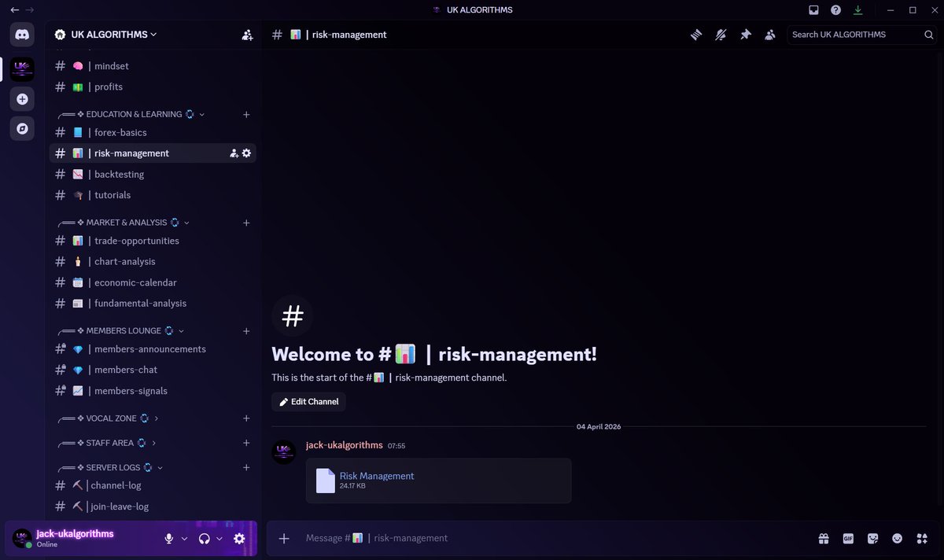Open Discover servers compass icon
The width and height of the screenshot is (944, 560).
pos(22,128)
